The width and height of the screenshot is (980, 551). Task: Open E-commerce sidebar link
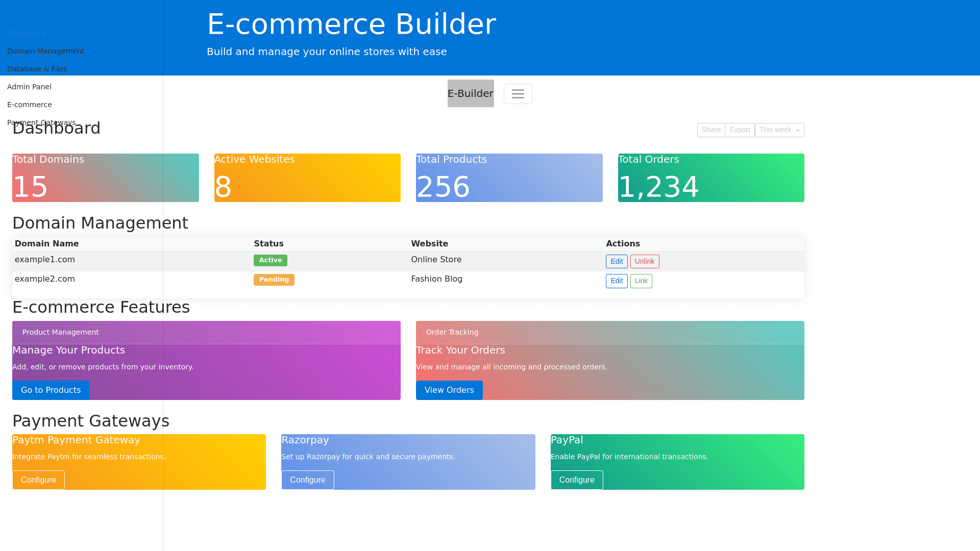click(x=30, y=105)
